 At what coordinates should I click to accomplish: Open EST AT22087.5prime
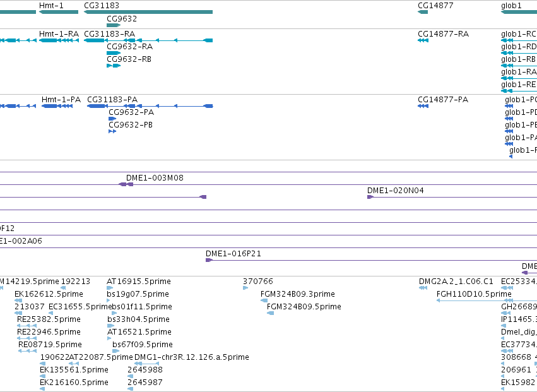101,357
